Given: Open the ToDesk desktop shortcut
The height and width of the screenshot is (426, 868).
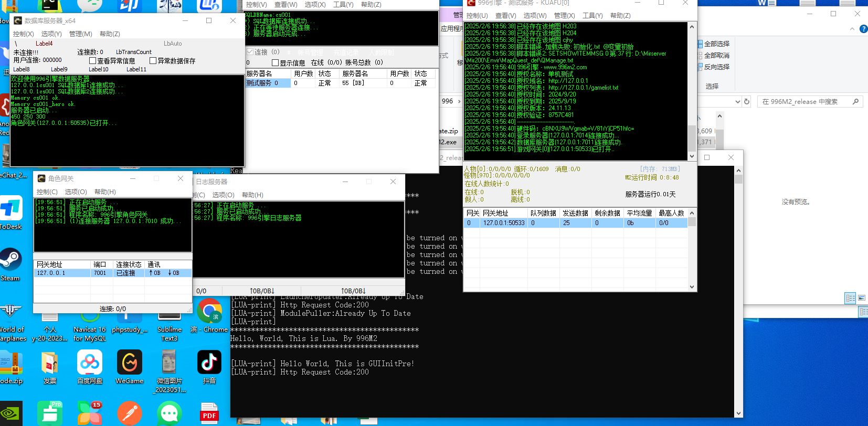Looking at the screenshot, I should 11,209.
